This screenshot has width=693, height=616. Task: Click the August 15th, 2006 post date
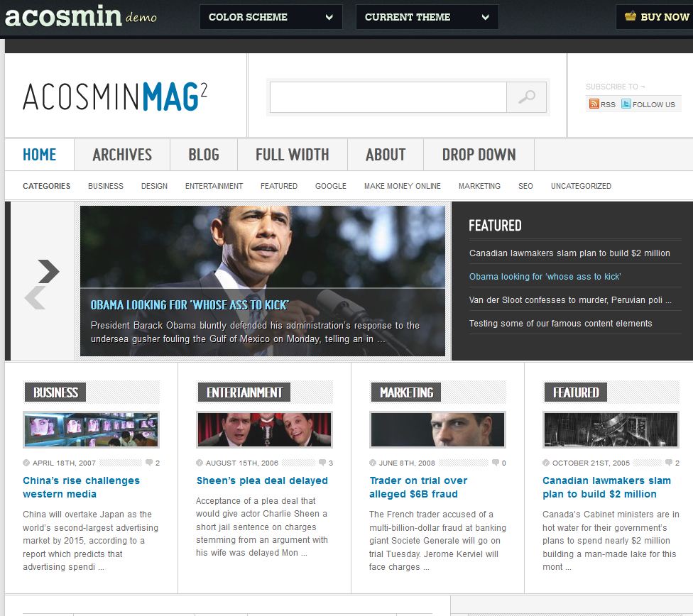point(242,463)
